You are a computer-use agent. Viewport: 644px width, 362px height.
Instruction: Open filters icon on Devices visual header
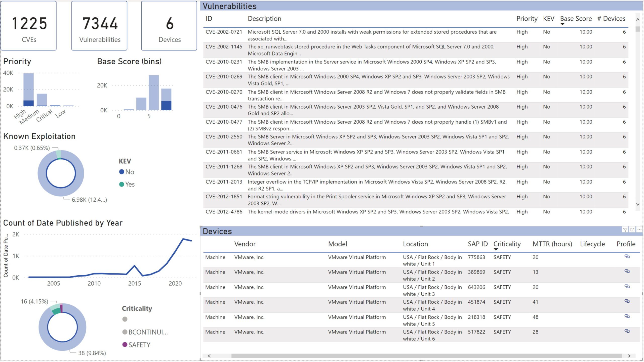[x=625, y=230]
